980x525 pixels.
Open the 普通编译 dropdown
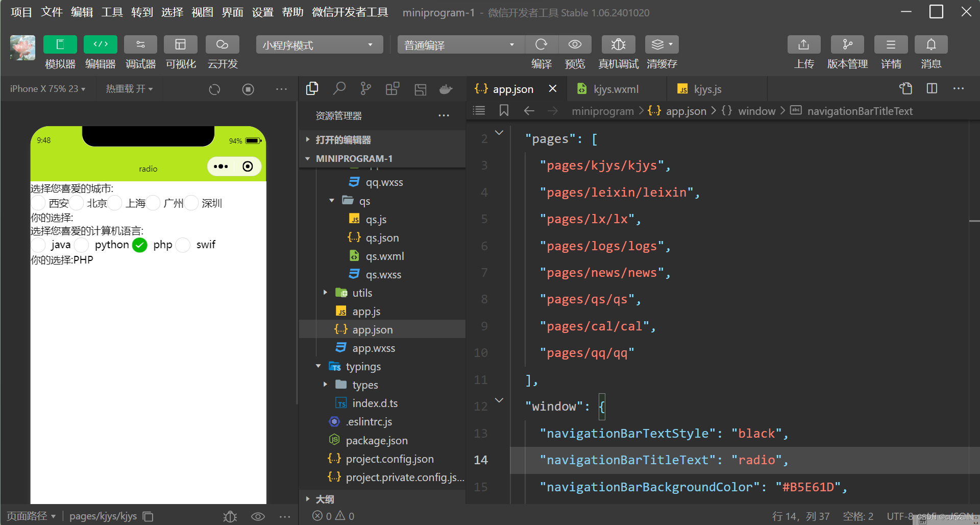tap(461, 45)
